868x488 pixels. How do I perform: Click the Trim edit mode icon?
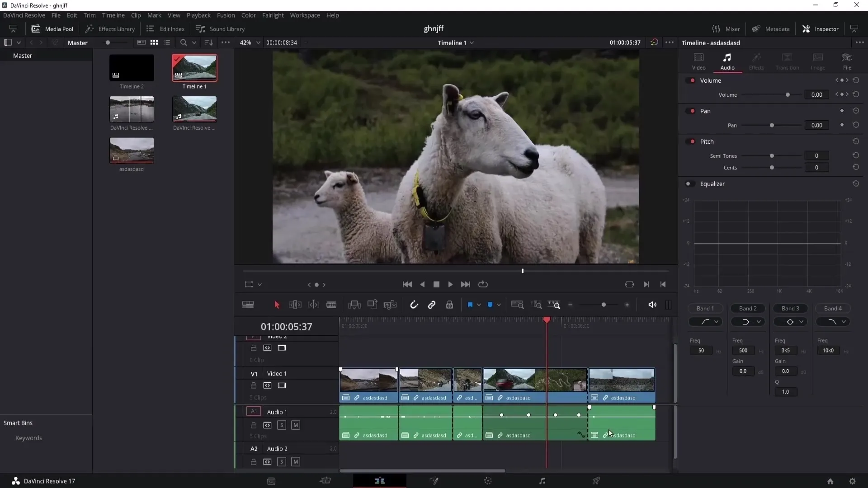295,305
